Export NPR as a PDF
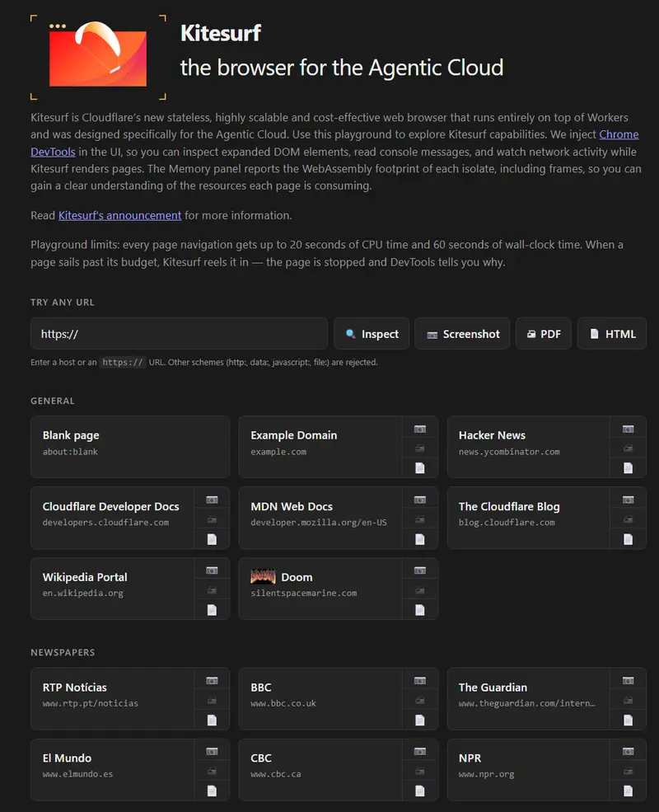Screen dimensions: 659x812 628,772
